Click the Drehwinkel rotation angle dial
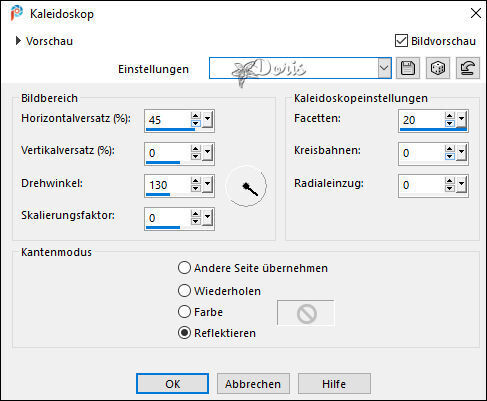This screenshot has width=487, height=401. pyautogui.click(x=246, y=186)
